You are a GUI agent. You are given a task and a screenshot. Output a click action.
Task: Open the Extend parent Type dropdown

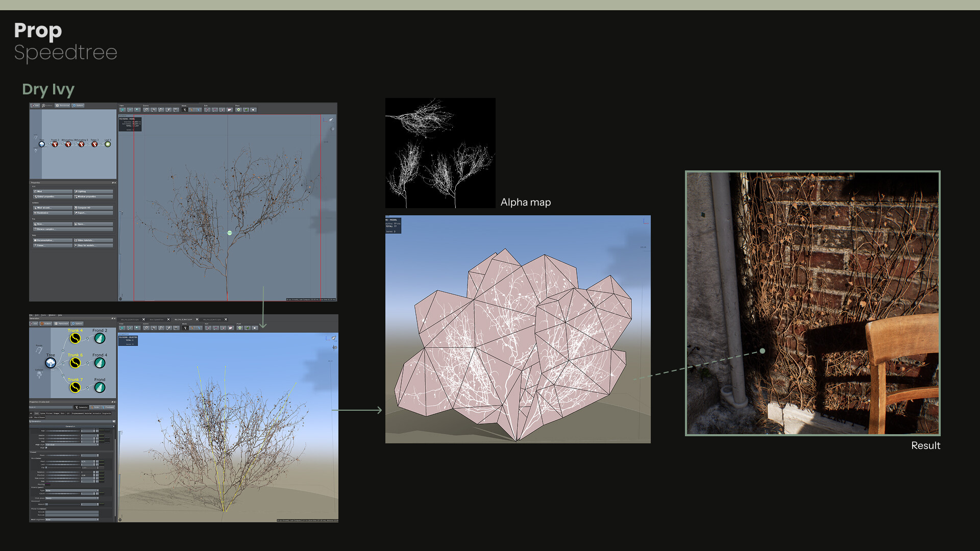tap(72, 490)
